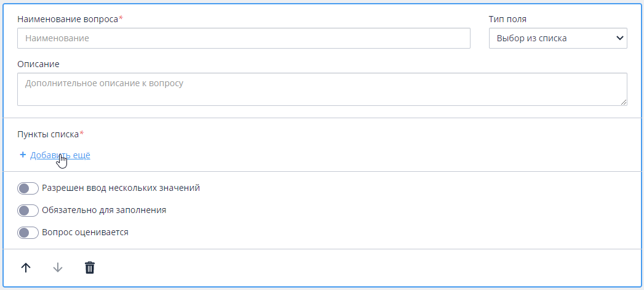Click the Добавить ещё link
This screenshot has height=290, width=644.
point(60,155)
